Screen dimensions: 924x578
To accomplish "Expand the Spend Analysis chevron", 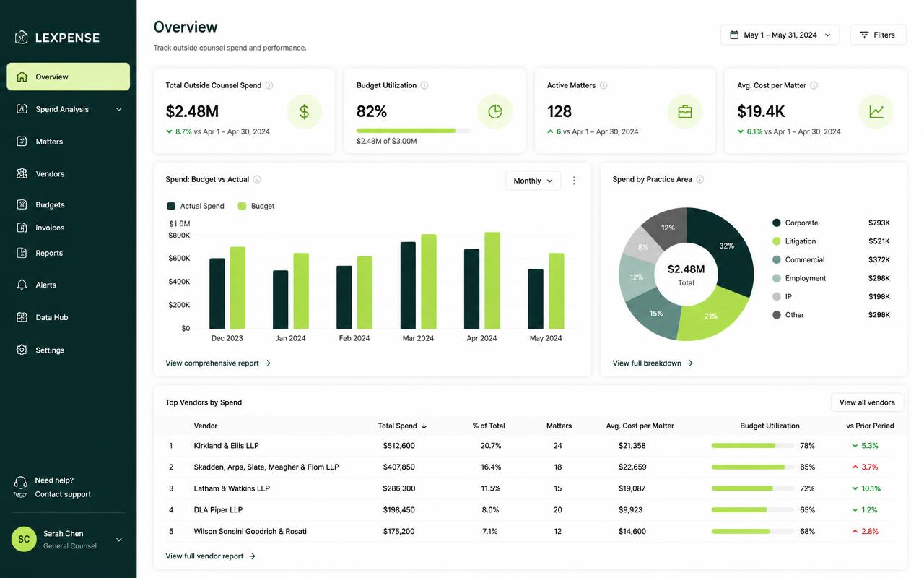I will [x=119, y=109].
